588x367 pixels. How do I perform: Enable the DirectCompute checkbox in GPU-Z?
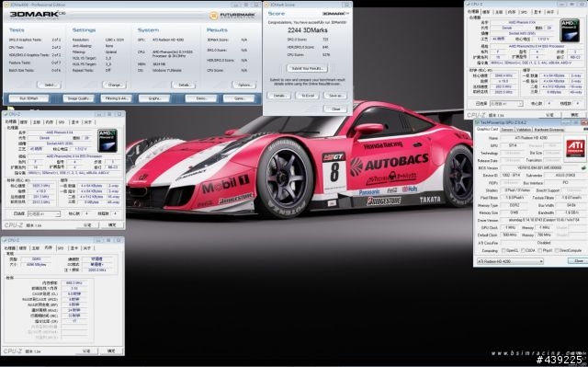tap(557, 250)
